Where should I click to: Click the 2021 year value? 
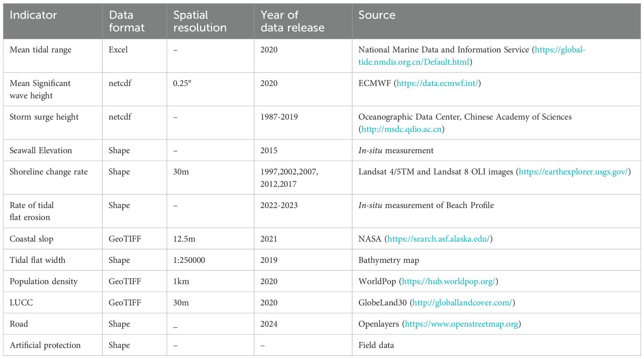click(269, 239)
